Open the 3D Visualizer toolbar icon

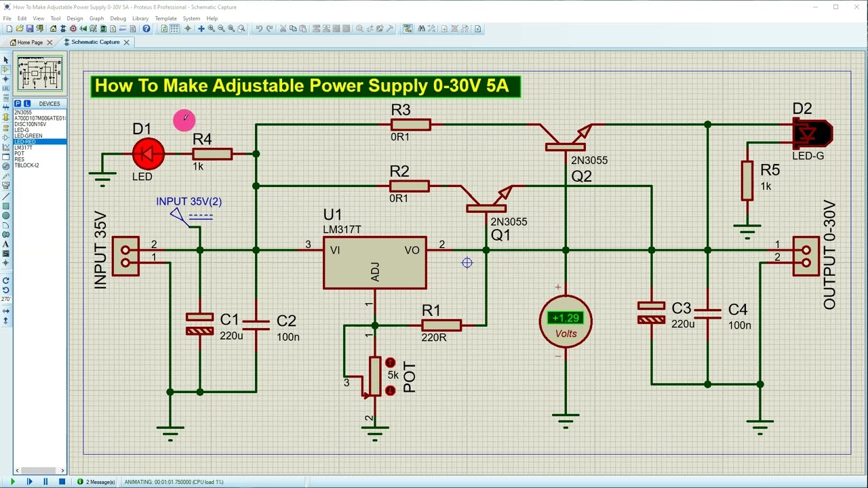83,28
